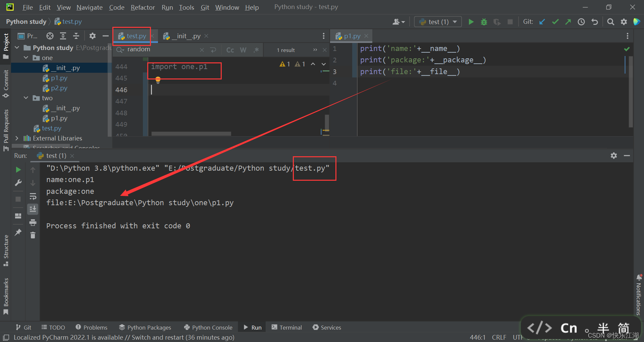Click CRLF line separator in status bar
This screenshot has width=644, height=342.
[499, 337]
